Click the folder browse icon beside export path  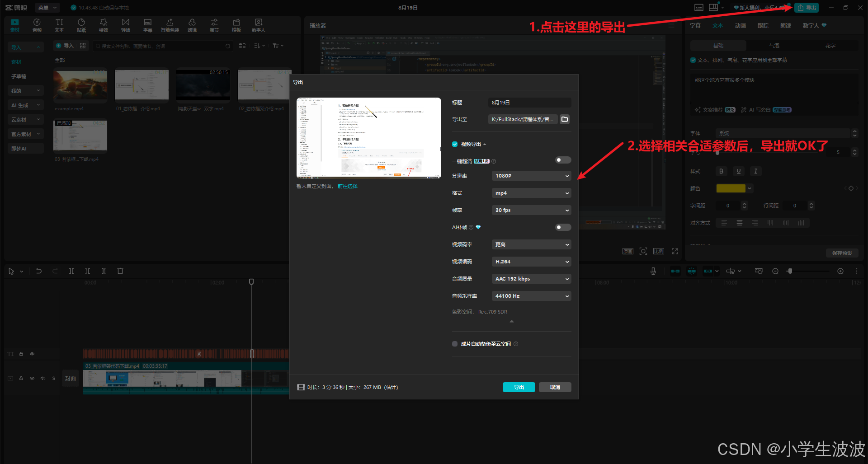click(565, 119)
